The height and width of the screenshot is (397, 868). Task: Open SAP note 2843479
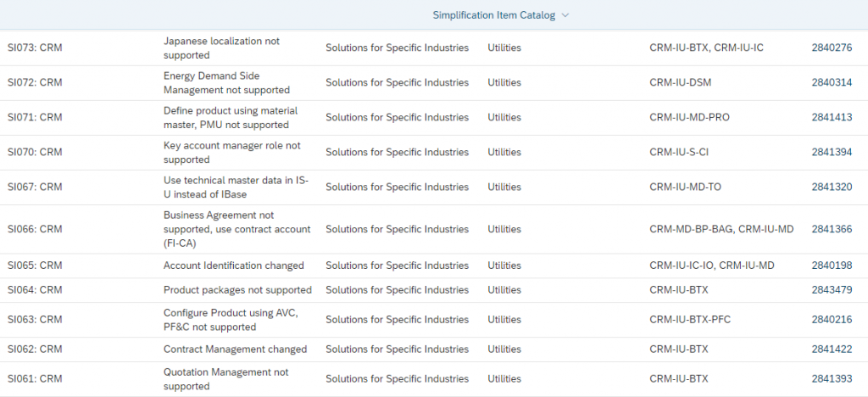click(x=832, y=290)
